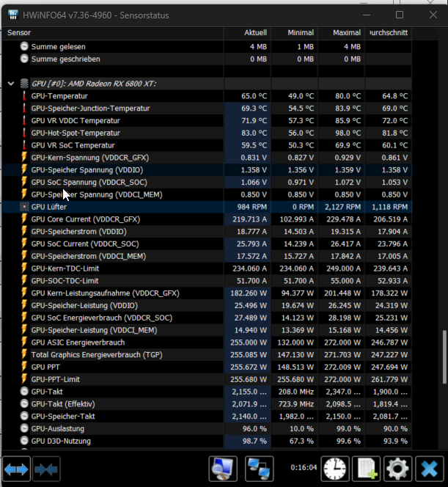Select GPU Core Current (VDDCR_GFX) row

(208, 219)
